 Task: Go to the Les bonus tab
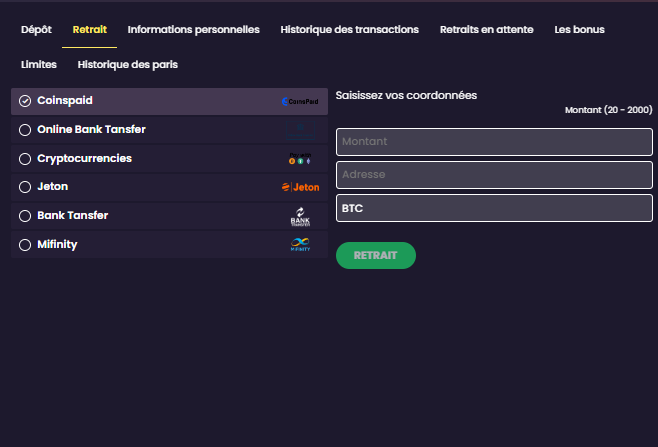579,30
